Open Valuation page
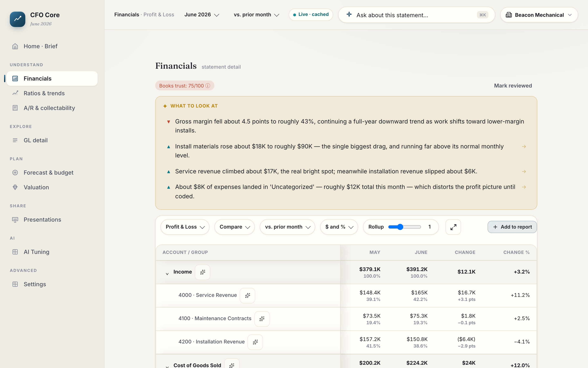 [x=52, y=187]
